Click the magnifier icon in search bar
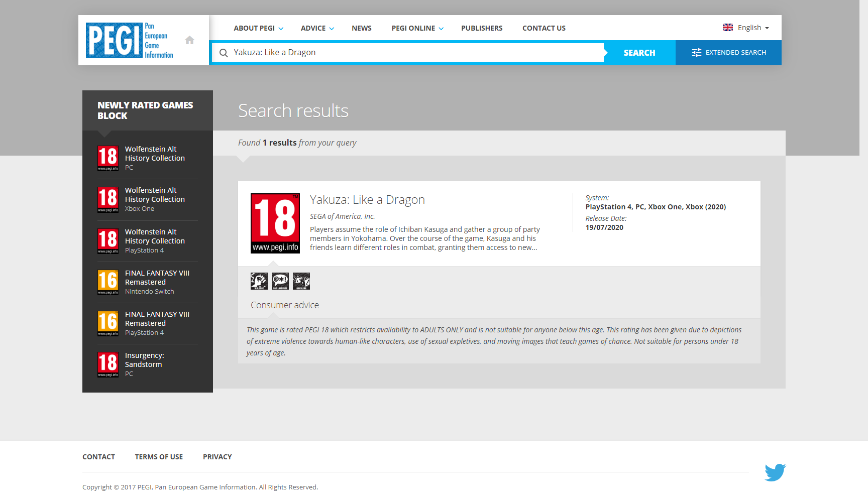Image resolution: width=868 pixels, height=502 pixels. 224,53
